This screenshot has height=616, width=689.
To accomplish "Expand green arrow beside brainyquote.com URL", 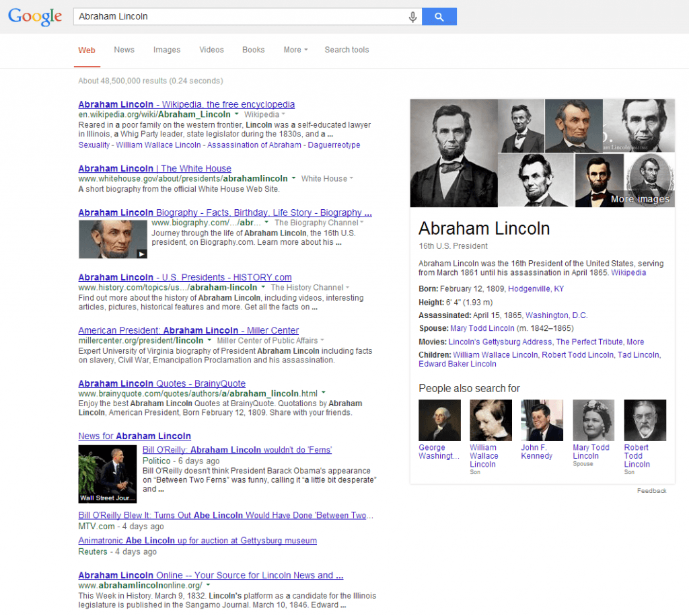I will point(324,393).
